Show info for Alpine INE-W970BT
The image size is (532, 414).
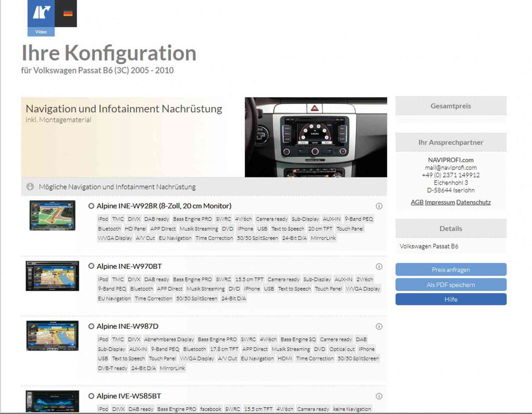[x=379, y=266]
